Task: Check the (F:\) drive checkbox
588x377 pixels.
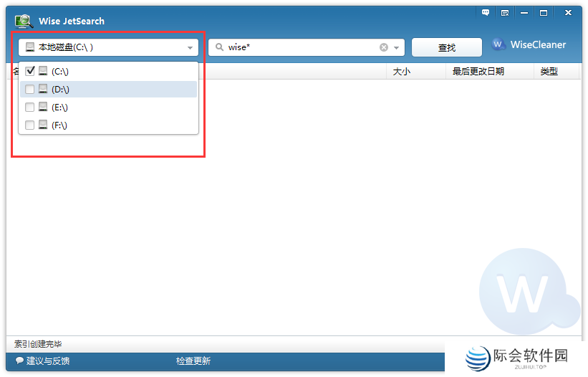Action: [x=29, y=125]
